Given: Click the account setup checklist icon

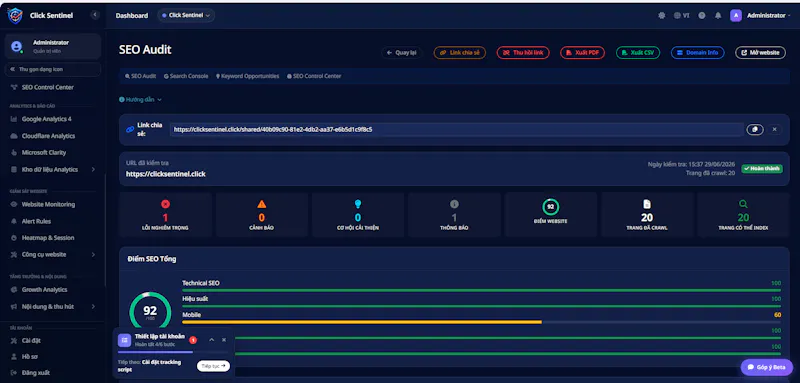Looking at the screenshot, I should point(124,340).
